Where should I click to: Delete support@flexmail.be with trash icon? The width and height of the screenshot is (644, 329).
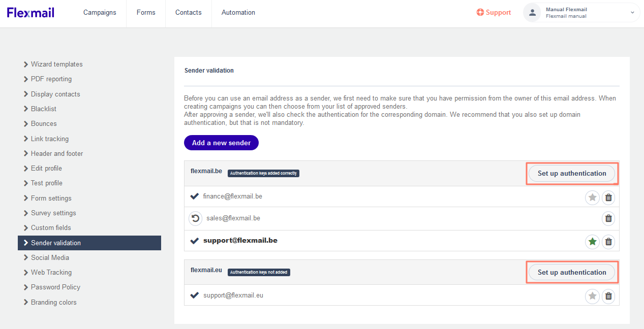[x=608, y=242]
